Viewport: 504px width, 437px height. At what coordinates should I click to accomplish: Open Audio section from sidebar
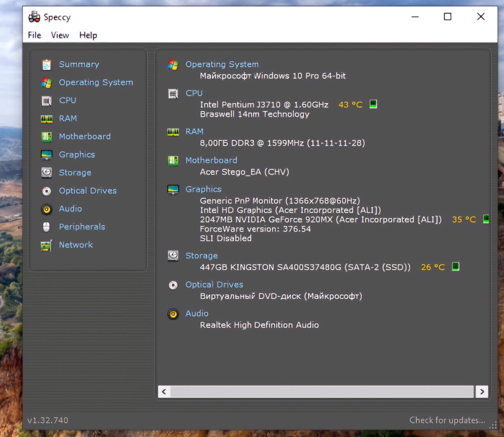click(70, 209)
